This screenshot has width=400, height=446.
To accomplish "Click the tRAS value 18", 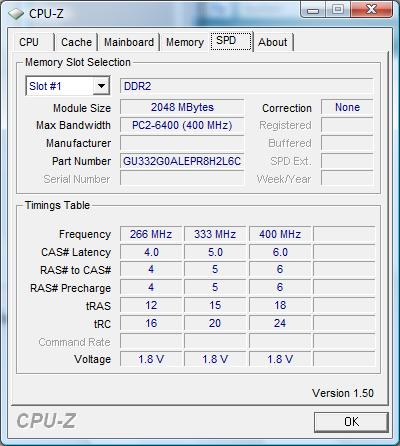I will 280,305.
